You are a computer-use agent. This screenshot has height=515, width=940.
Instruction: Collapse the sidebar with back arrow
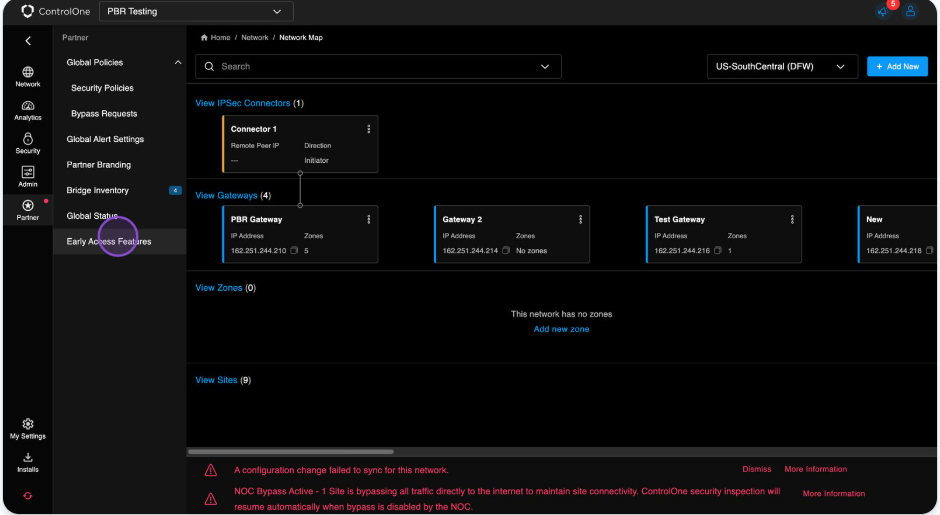(x=27, y=41)
